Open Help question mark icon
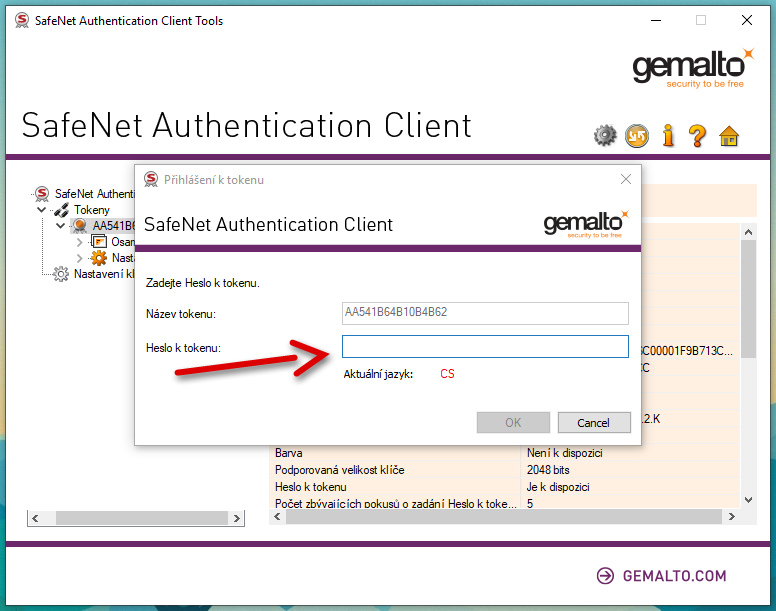Viewport: 776px width, 611px height. point(698,136)
